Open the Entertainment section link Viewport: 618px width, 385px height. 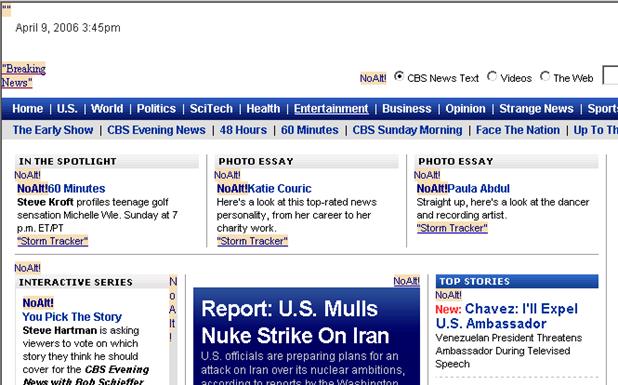coord(331,109)
